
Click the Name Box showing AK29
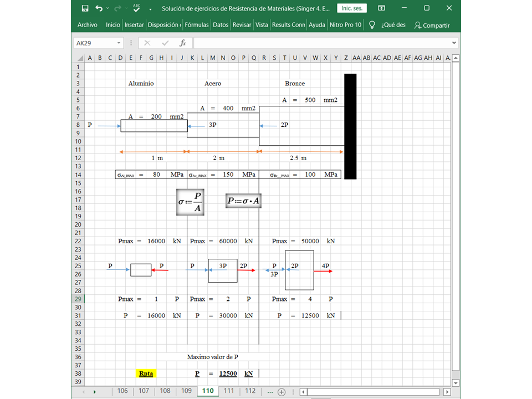pyautogui.click(x=95, y=43)
